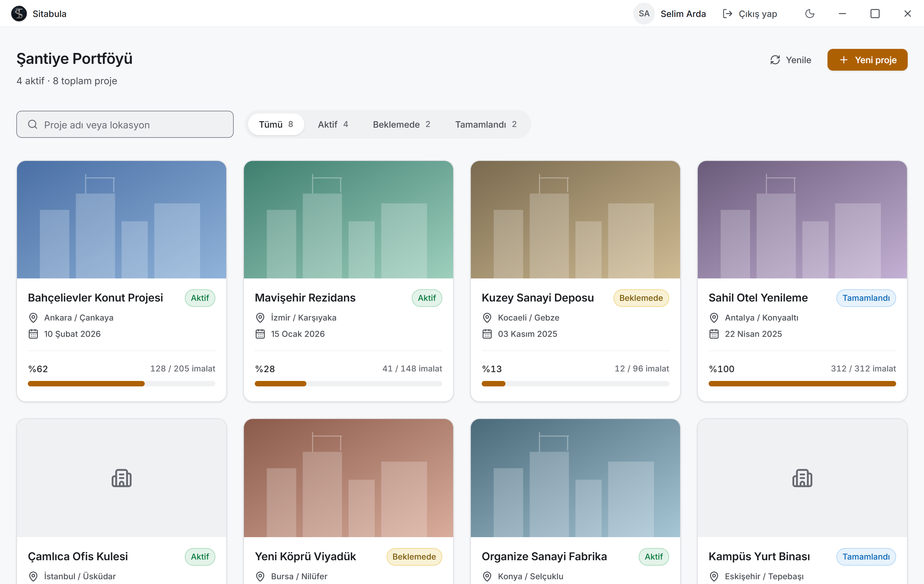
Task: Click the calendar icon beside 15 Ocak 2026
Action: tap(260, 334)
